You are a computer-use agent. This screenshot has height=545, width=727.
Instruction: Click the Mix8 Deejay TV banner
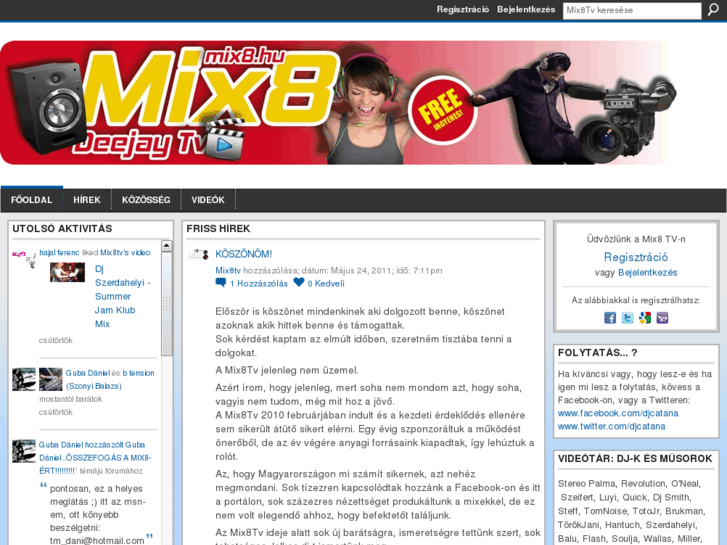click(x=338, y=103)
